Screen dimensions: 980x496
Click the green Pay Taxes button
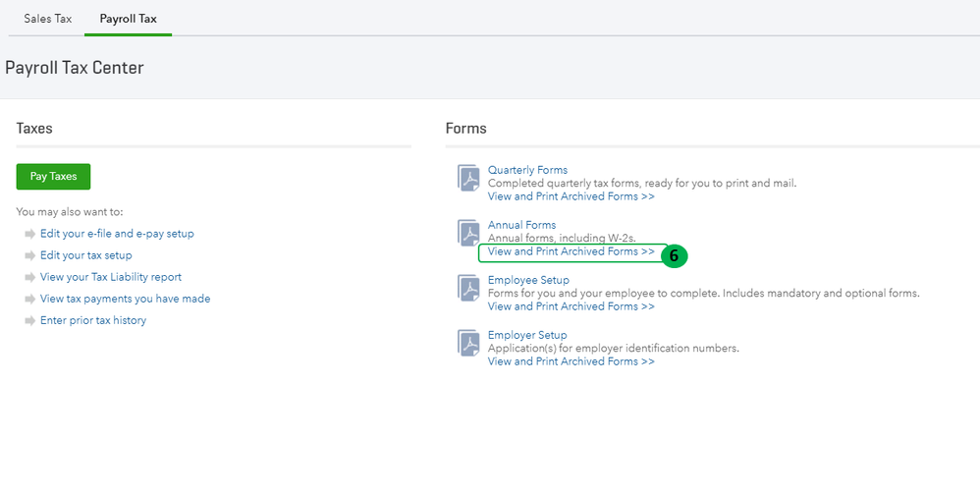tap(53, 177)
